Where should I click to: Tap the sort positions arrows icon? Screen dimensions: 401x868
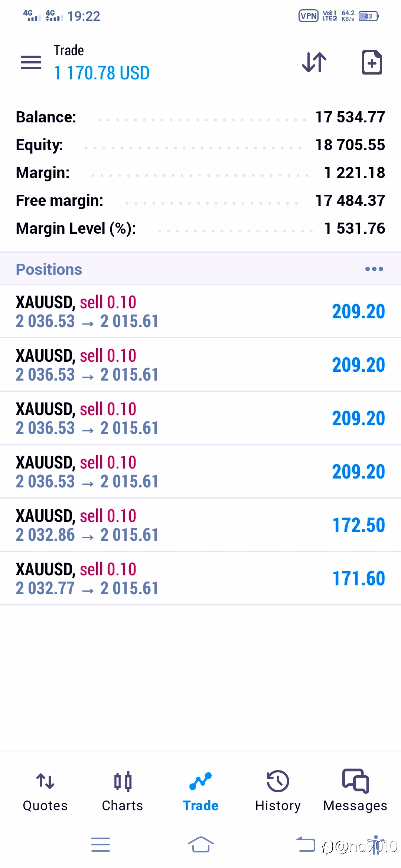pos(314,62)
